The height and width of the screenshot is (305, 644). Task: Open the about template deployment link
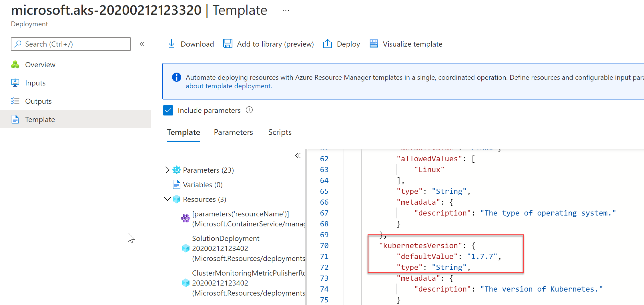229,86
